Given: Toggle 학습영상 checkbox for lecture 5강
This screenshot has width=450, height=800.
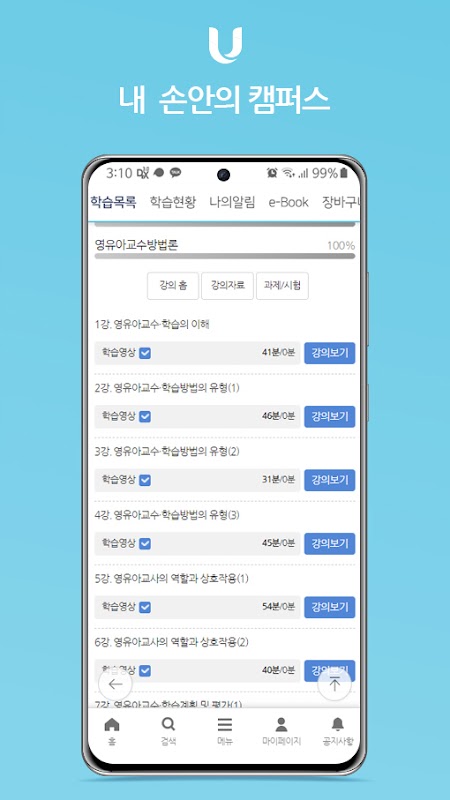Looking at the screenshot, I should (145, 607).
